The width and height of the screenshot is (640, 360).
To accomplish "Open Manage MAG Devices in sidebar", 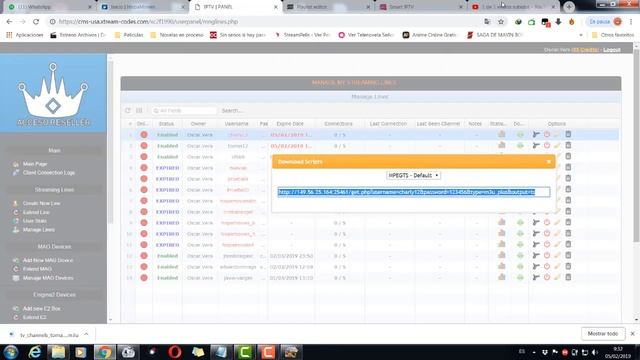I will tap(48, 278).
